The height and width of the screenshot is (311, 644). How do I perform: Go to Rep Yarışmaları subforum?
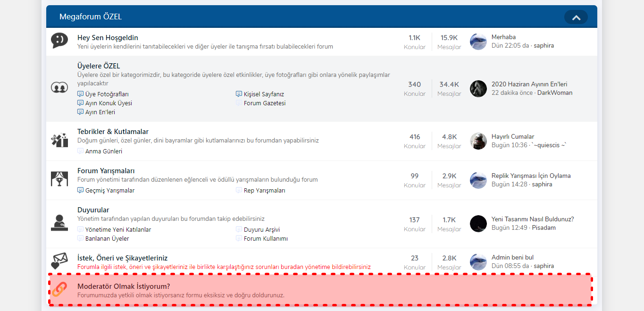[x=265, y=191]
